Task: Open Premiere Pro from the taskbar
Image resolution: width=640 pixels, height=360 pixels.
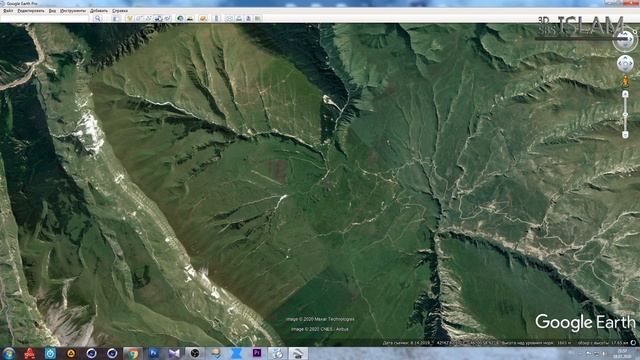Action: click(x=257, y=353)
